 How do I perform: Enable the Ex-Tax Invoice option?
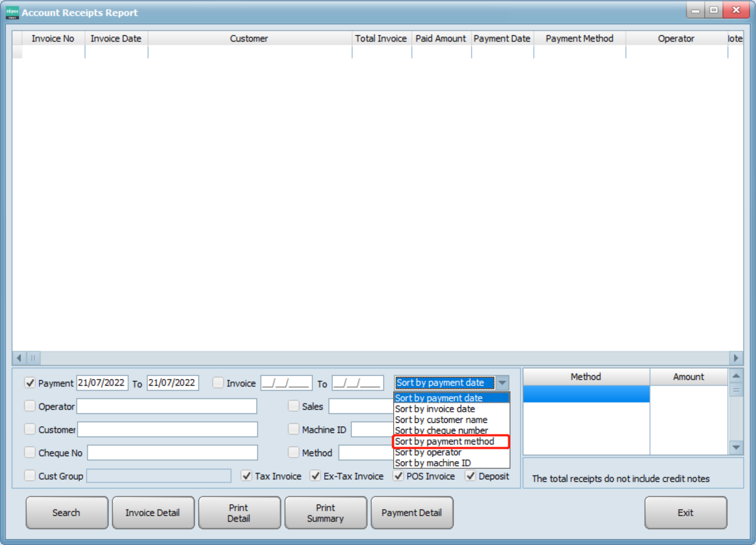(x=315, y=476)
